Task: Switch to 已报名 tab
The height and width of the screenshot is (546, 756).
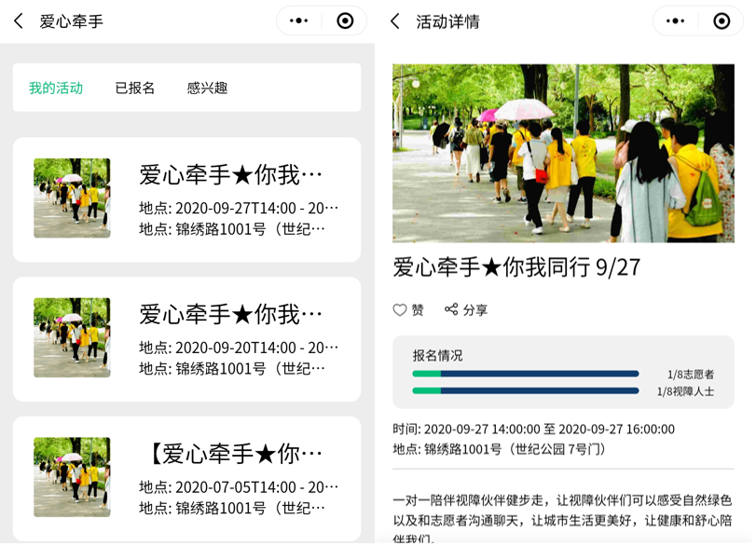Action: pyautogui.click(x=135, y=89)
